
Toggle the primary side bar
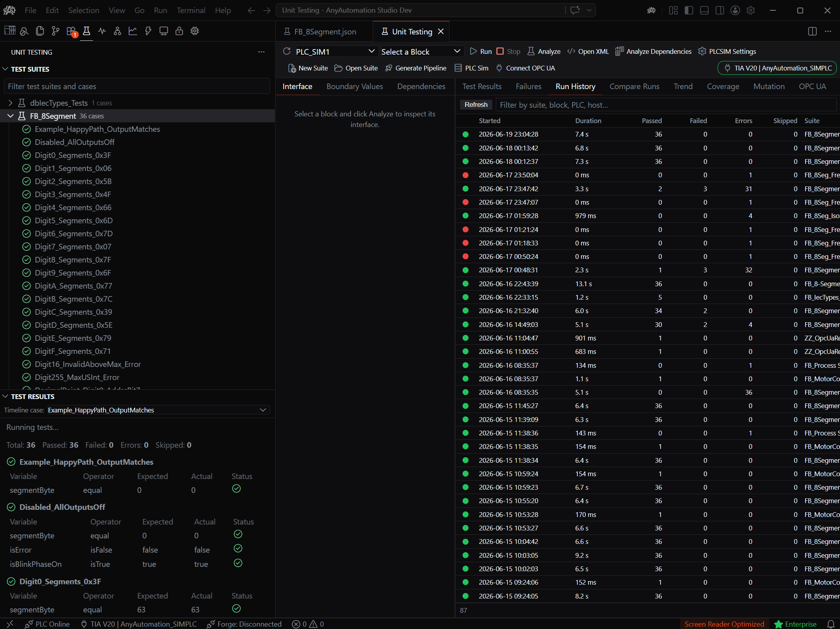[x=689, y=10]
